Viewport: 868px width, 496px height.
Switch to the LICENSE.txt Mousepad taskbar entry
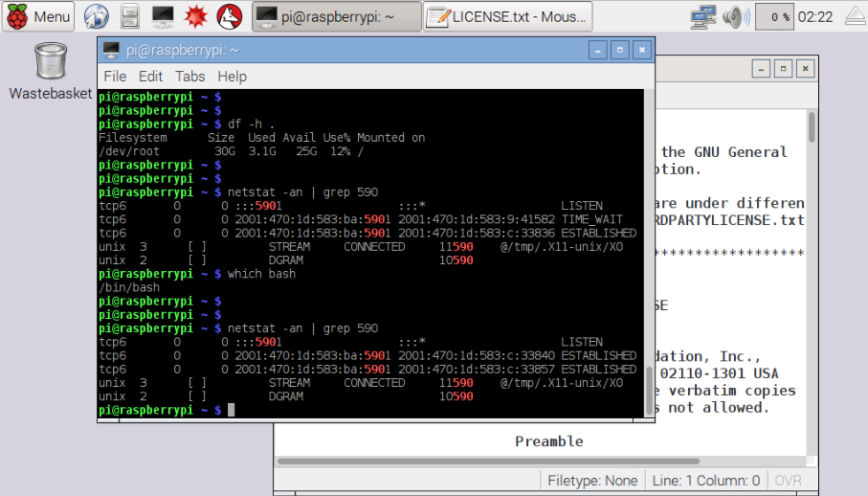tap(507, 16)
